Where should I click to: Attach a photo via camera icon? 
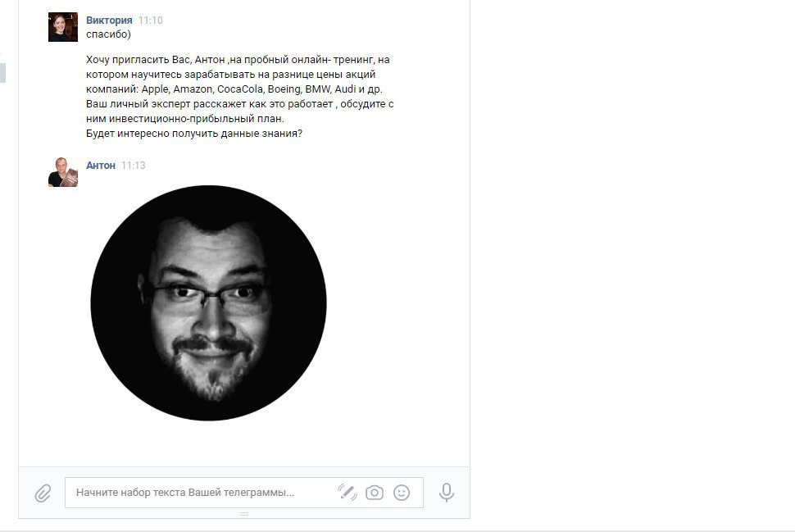coord(375,493)
